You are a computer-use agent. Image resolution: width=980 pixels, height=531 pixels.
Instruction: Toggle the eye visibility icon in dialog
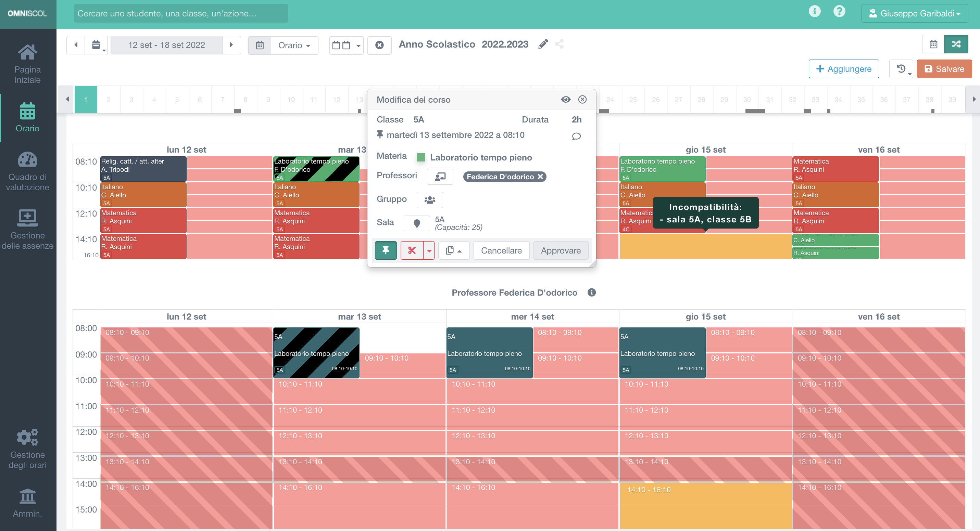(566, 100)
